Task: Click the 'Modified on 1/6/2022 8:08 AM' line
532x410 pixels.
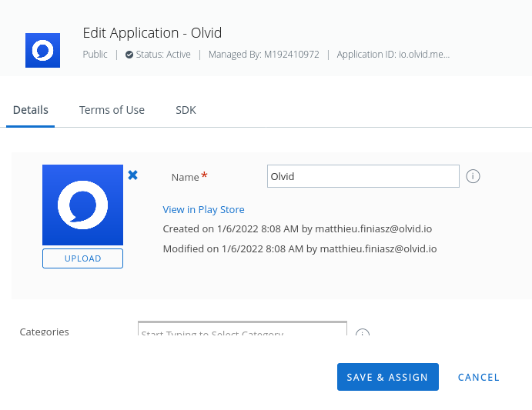Action: point(299,249)
